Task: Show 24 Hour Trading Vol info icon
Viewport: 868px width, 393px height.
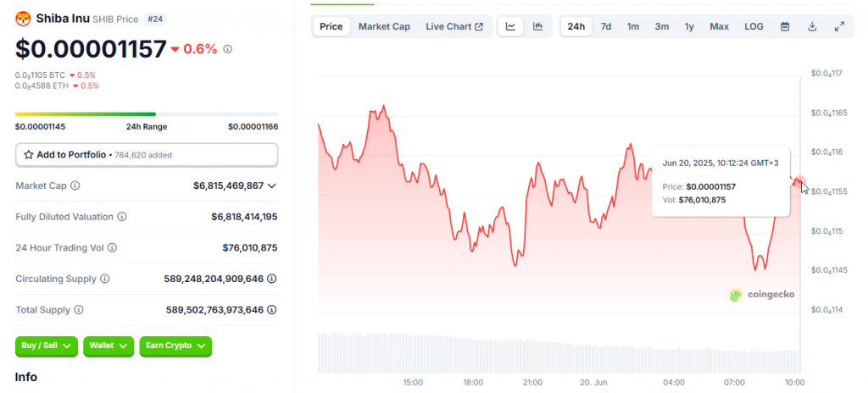Action: pyautogui.click(x=113, y=247)
